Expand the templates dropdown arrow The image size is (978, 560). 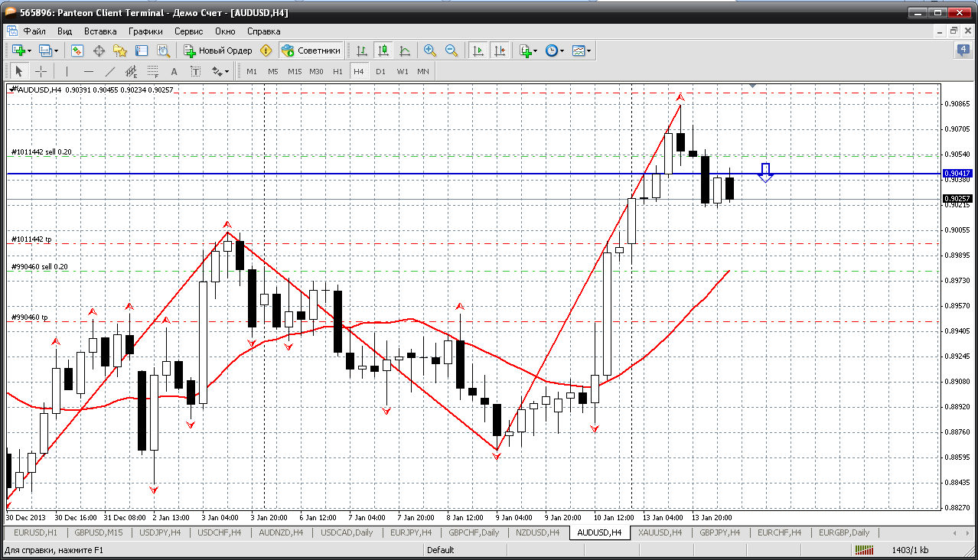click(x=589, y=50)
